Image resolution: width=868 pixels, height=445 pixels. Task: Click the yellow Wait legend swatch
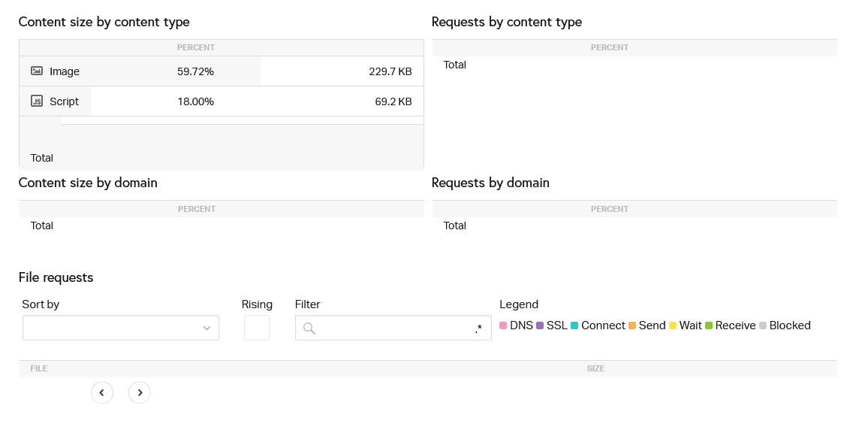pos(673,325)
